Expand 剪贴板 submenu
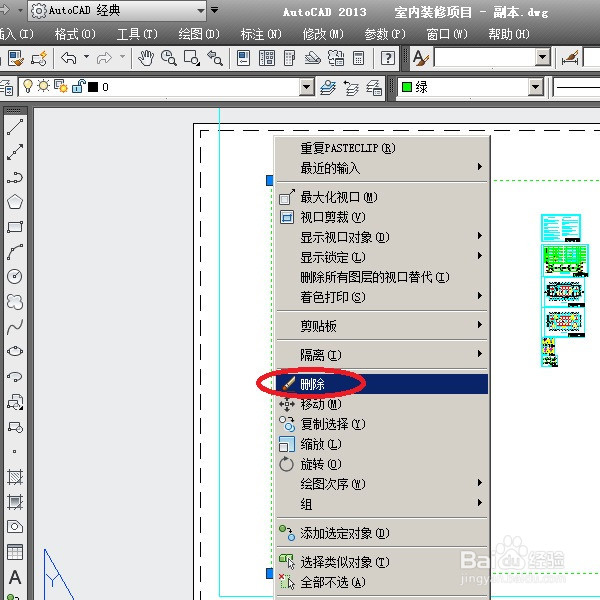The height and width of the screenshot is (600, 600). (382, 326)
